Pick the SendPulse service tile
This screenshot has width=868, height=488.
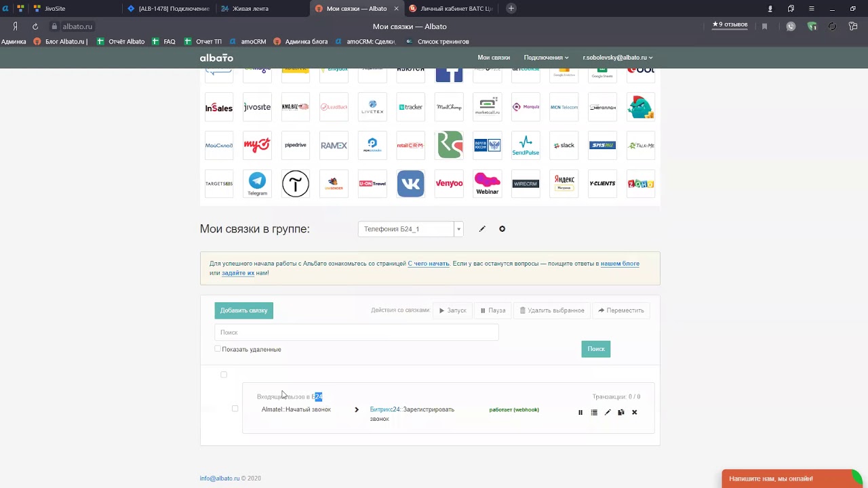click(x=526, y=145)
